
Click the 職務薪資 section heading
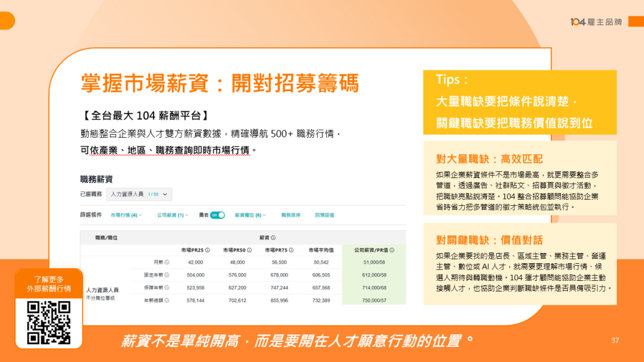pyautogui.click(x=96, y=179)
